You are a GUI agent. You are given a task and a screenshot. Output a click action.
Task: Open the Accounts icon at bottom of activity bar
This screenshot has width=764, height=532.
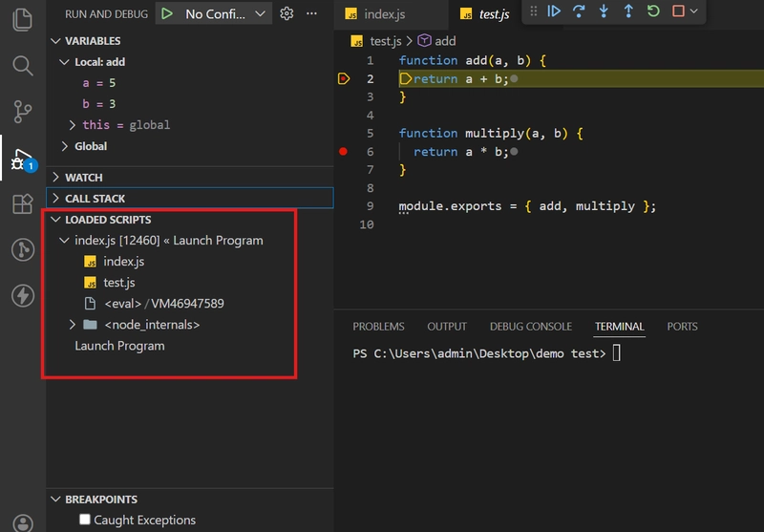tap(22, 523)
